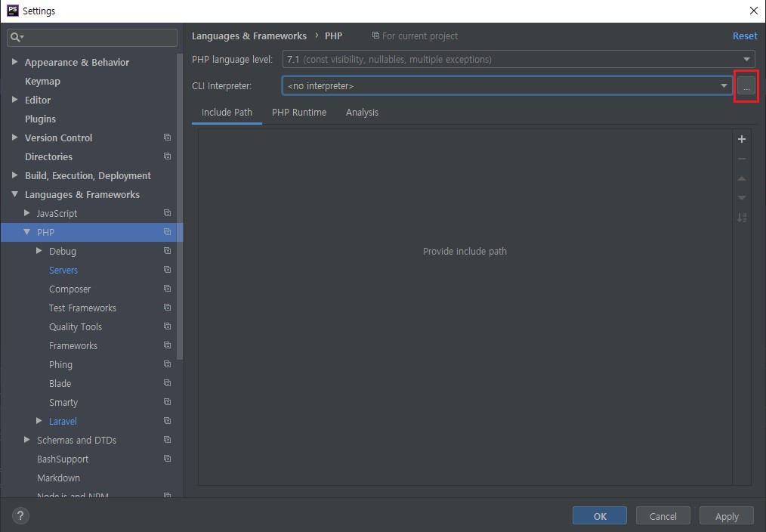This screenshot has width=766, height=532.
Task: Expand Appearance & Behavior tree node
Action: click(14, 61)
